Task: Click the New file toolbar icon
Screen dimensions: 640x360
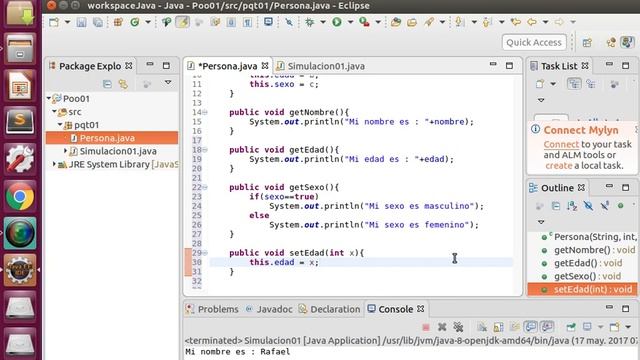Action: [54, 22]
